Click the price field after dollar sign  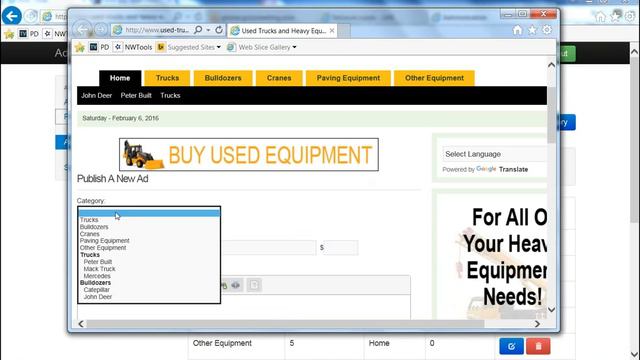341,248
